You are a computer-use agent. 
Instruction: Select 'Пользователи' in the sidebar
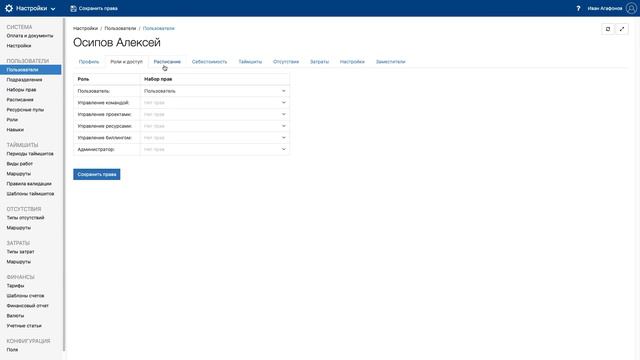31,70
